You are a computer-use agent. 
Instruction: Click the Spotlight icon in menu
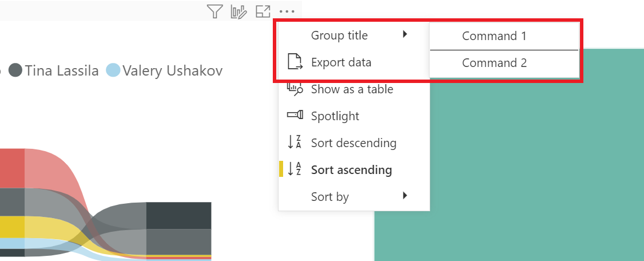[x=295, y=116]
